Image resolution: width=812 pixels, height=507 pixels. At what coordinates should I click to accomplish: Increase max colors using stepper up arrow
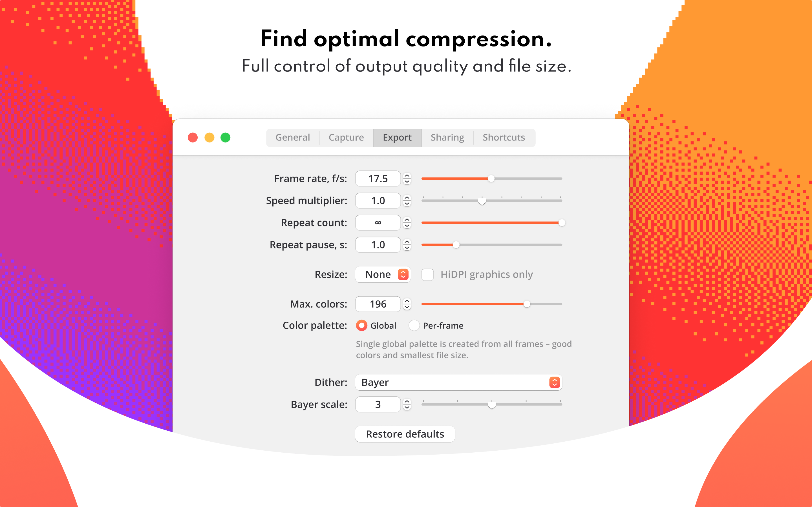pyautogui.click(x=407, y=301)
